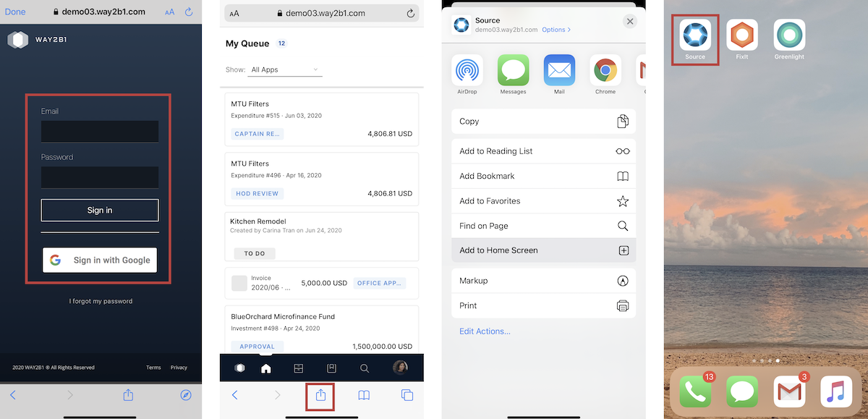Select Add to Favorites
Viewport: 868px width, 419px height.
click(543, 201)
